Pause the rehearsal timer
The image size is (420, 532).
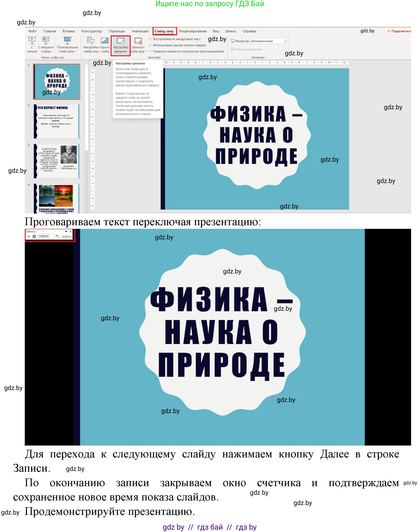point(34,237)
